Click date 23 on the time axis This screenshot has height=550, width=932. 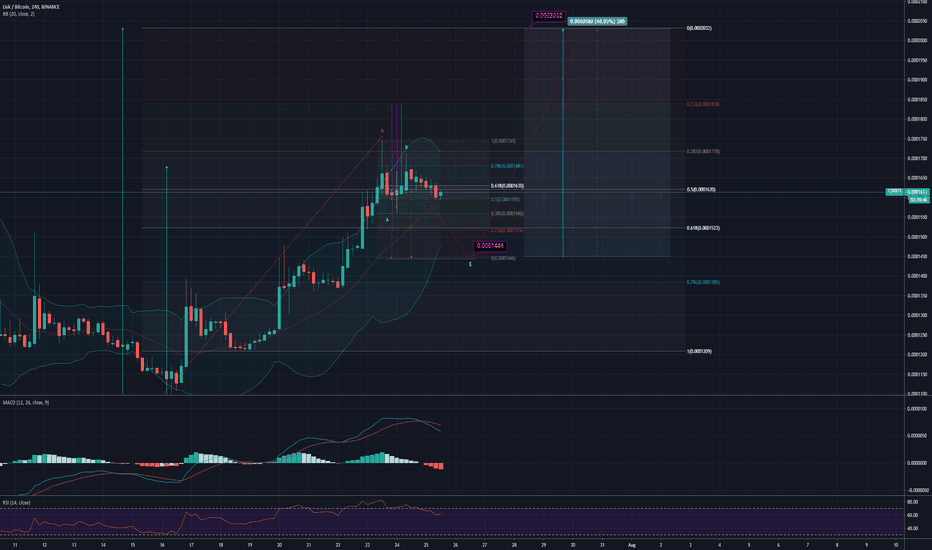[x=367, y=545]
